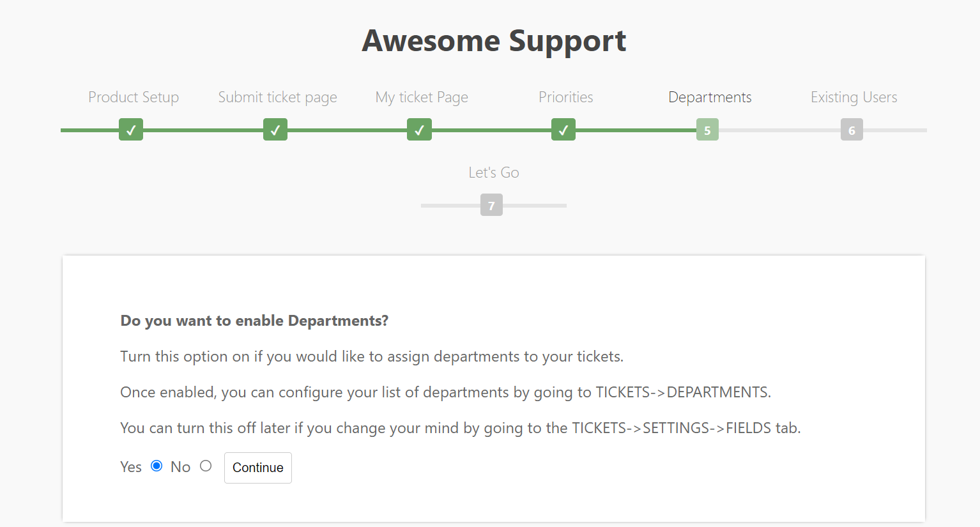Image resolution: width=980 pixels, height=527 pixels.
Task: Click the Product Setup checkmark icon
Action: (x=131, y=130)
